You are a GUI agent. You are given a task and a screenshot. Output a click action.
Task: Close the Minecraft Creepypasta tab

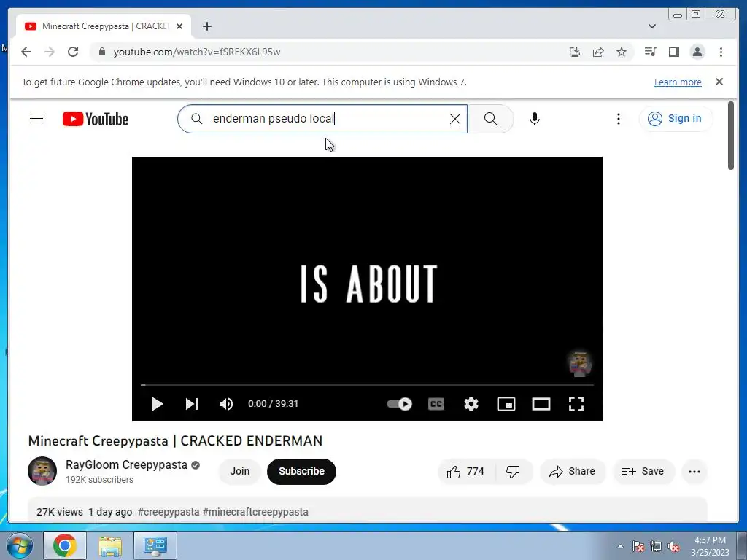179,26
